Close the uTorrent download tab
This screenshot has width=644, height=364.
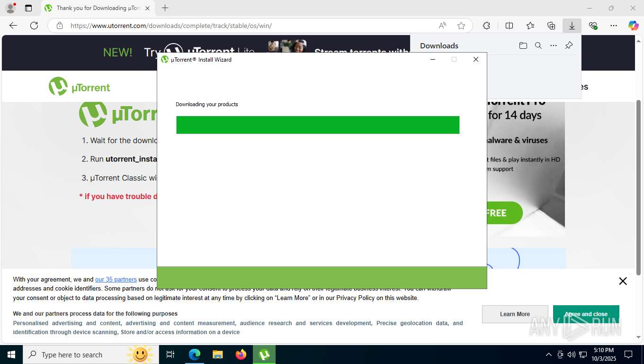(x=147, y=8)
